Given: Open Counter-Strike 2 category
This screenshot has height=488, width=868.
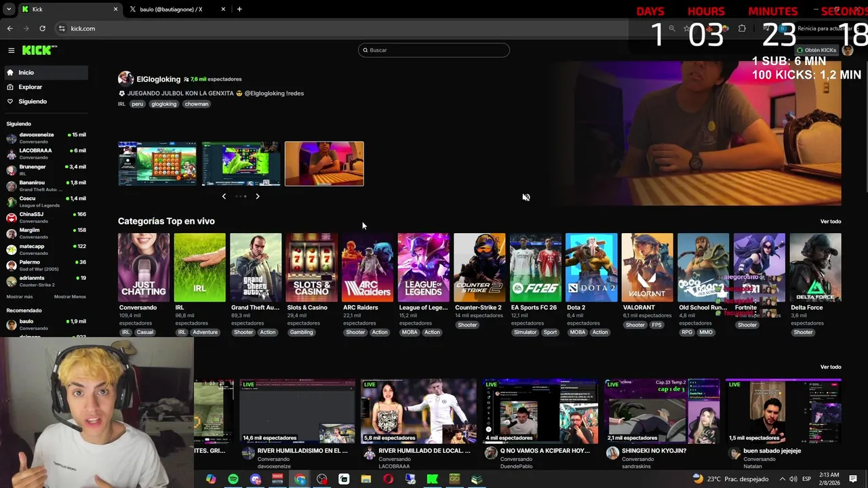Looking at the screenshot, I should tap(479, 268).
